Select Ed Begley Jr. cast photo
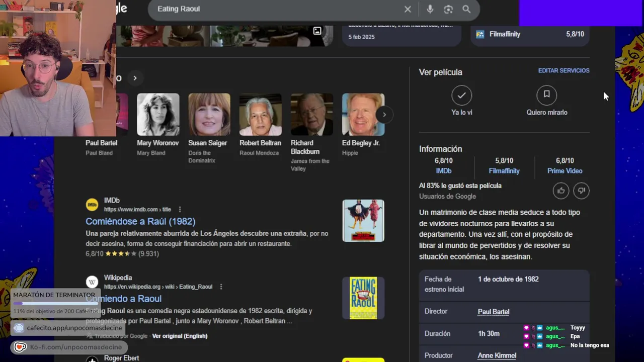 (x=363, y=115)
